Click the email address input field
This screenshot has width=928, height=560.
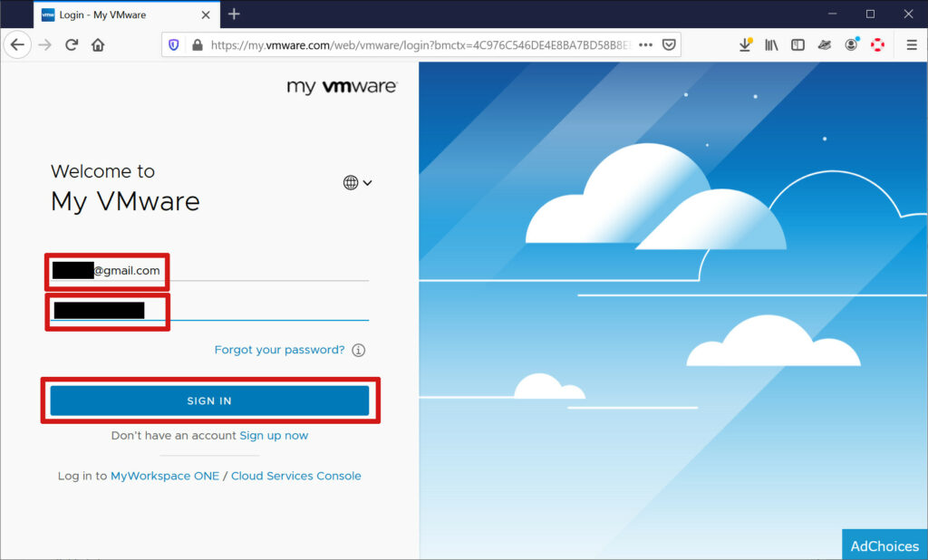tap(209, 271)
